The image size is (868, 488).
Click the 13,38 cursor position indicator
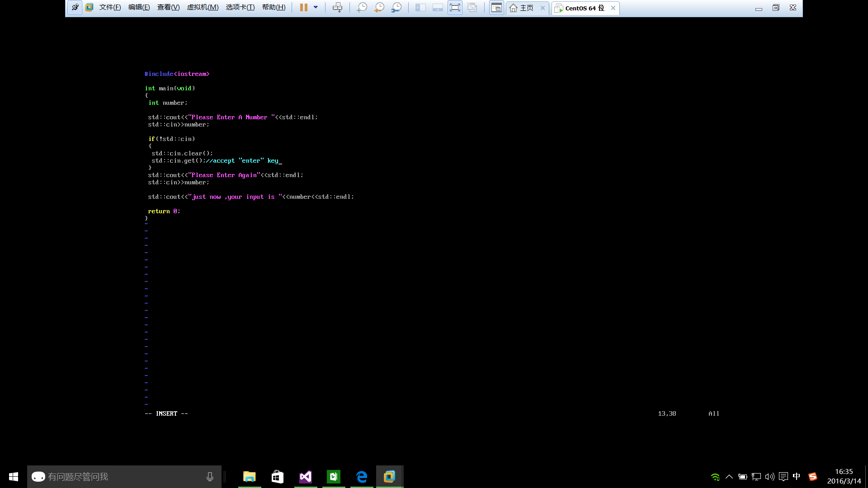667,413
